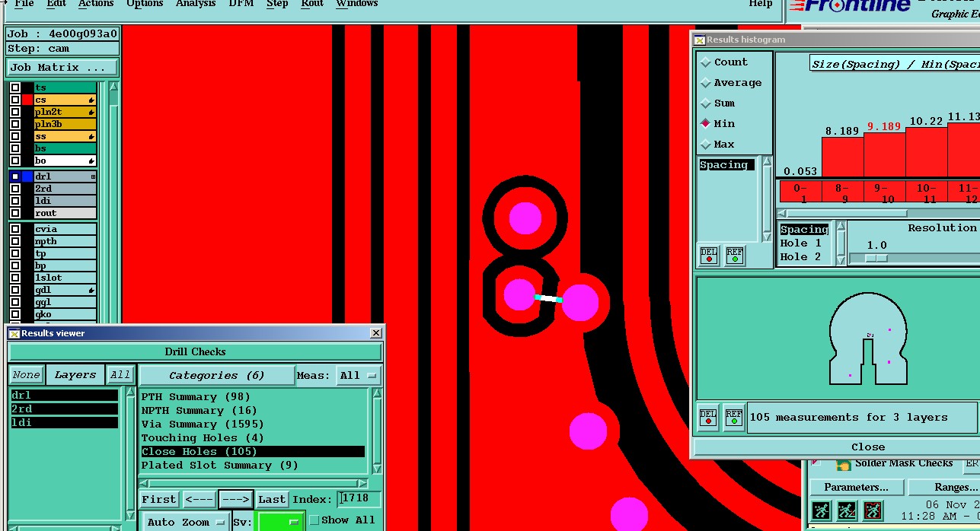Screen dimensions: 980x531
Task: Open the Analysis menu
Action: click(196, 4)
